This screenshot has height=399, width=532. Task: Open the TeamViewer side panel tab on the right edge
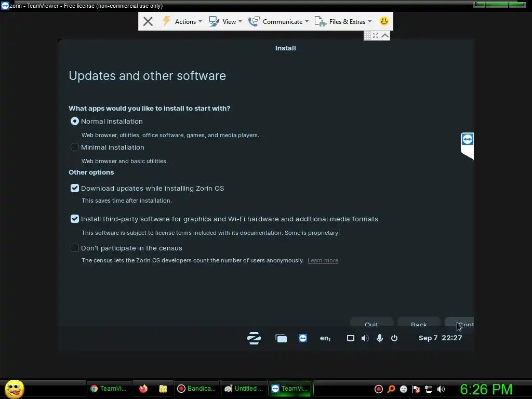(467, 145)
